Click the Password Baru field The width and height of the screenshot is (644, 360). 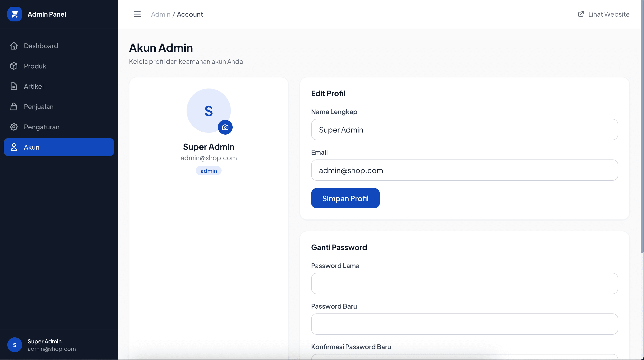coord(464,324)
